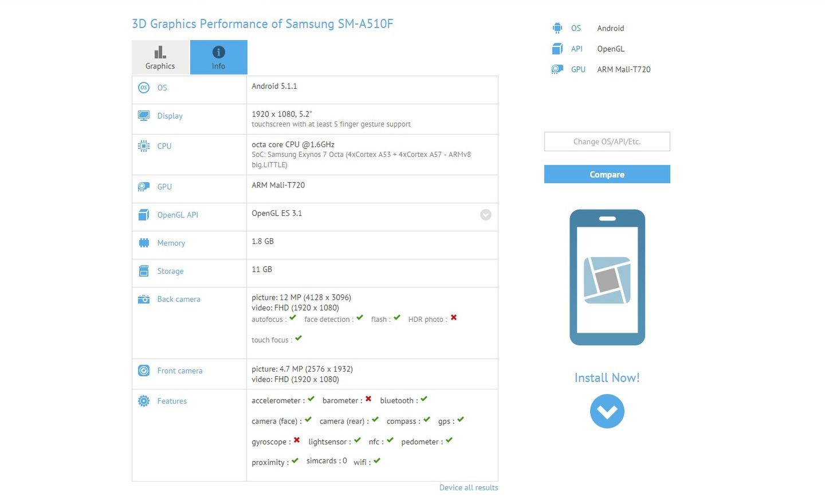Click the Features gear icon
The width and height of the screenshot is (825, 504).
point(144,401)
